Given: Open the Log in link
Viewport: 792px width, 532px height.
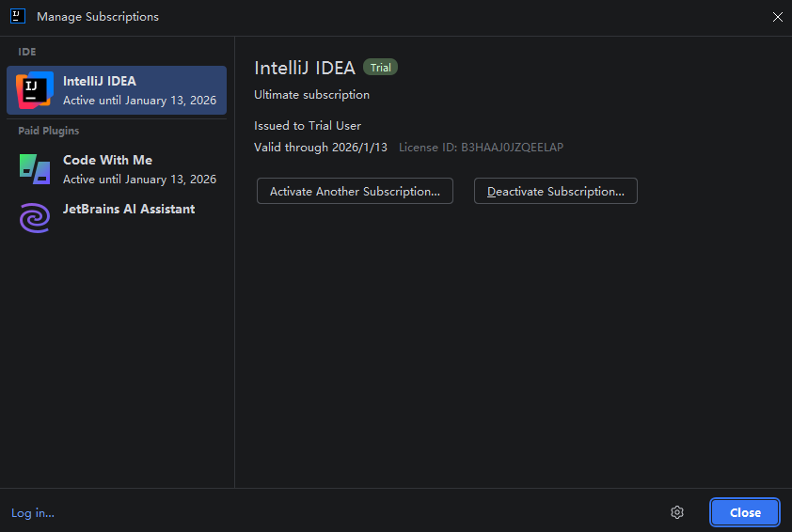Looking at the screenshot, I should (33, 513).
